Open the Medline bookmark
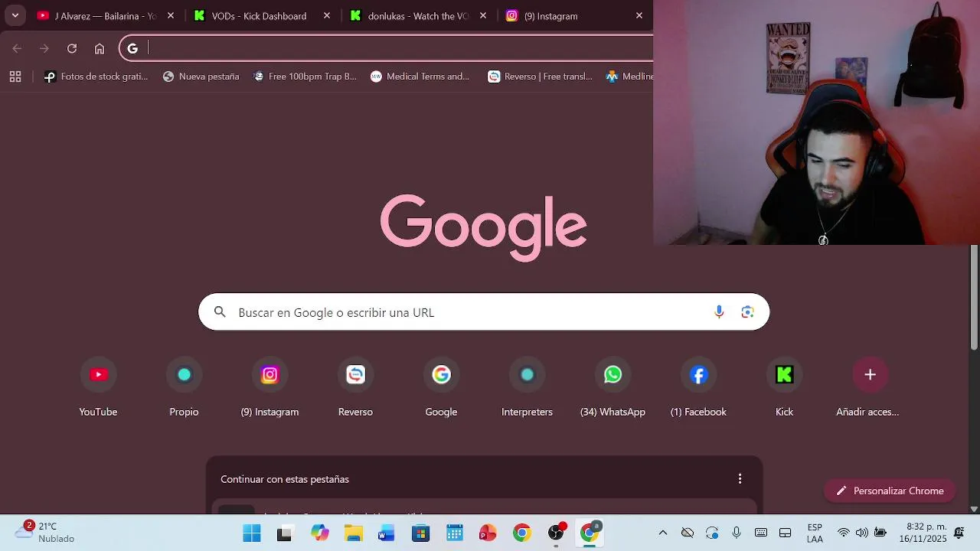Image resolution: width=980 pixels, height=551 pixels. [x=629, y=77]
